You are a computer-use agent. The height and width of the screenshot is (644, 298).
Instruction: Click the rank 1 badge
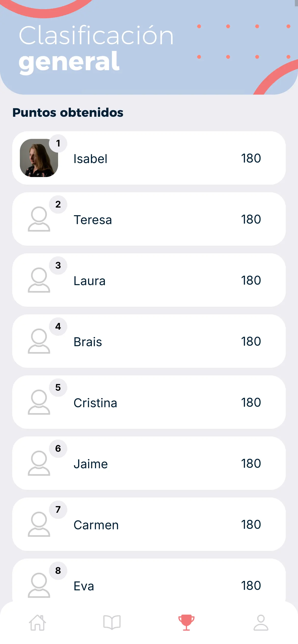pyautogui.click(x=58, y=143)
